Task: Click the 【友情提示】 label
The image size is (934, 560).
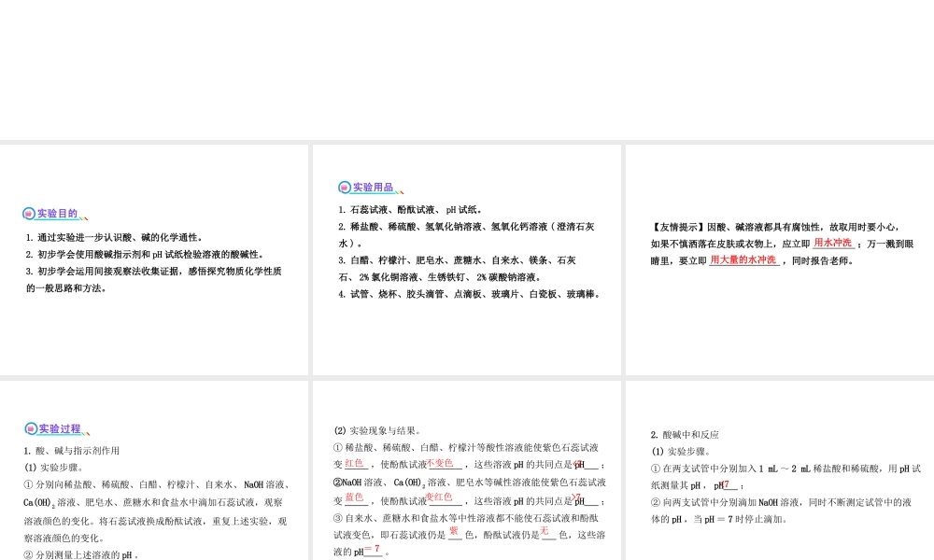Action: (678, 228)
